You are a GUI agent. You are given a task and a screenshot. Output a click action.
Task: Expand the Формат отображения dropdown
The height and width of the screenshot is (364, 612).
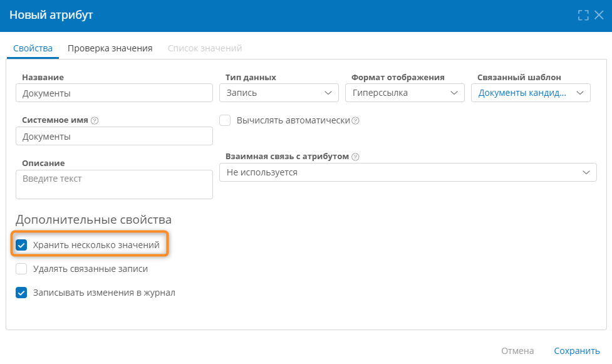(405, 93)
